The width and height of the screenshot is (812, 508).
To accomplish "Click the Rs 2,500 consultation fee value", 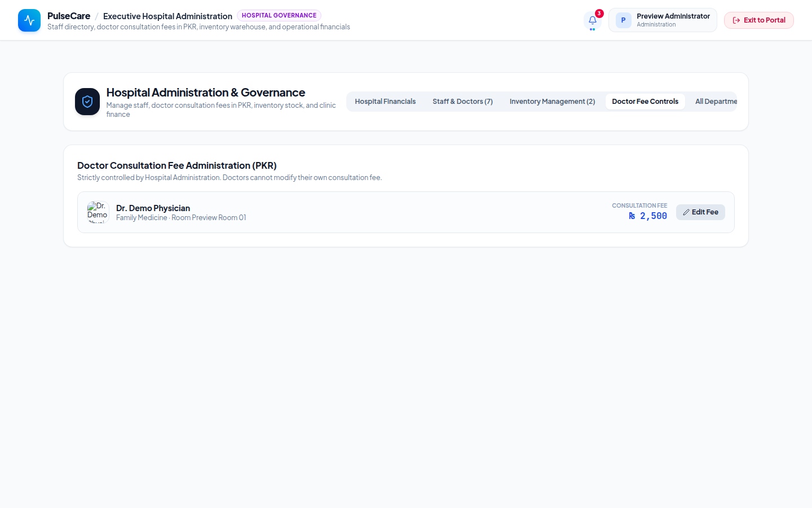I will [x=648, y=216].
